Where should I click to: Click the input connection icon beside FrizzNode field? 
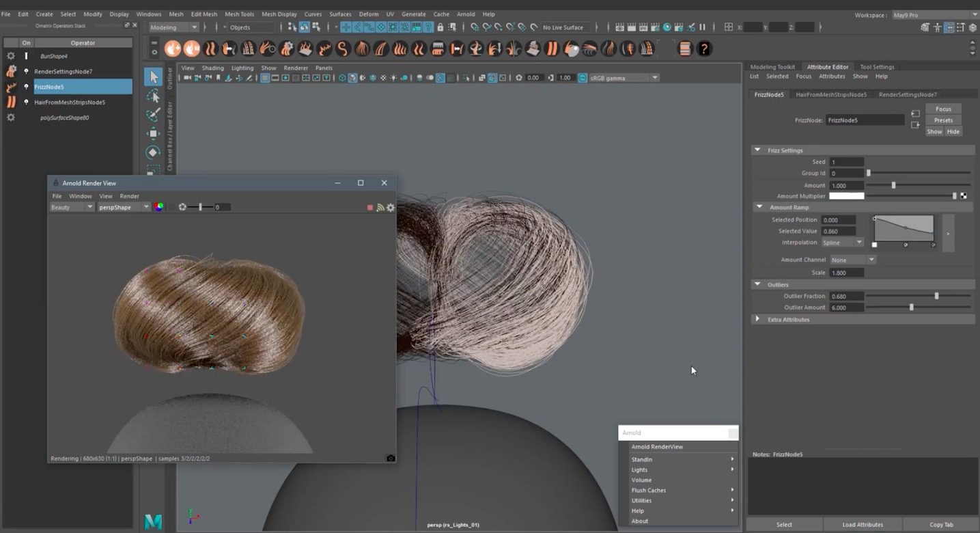coord(915,113)
